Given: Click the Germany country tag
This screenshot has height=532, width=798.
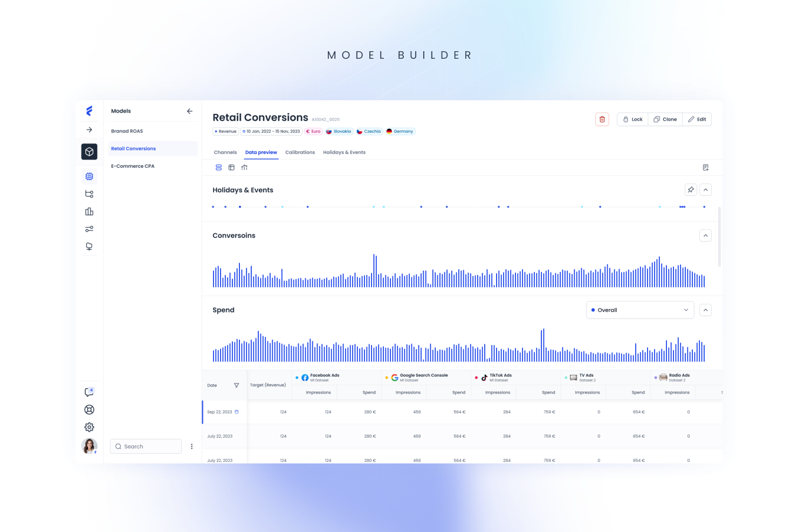Looking at the screenshot, I should pos(400,132).
